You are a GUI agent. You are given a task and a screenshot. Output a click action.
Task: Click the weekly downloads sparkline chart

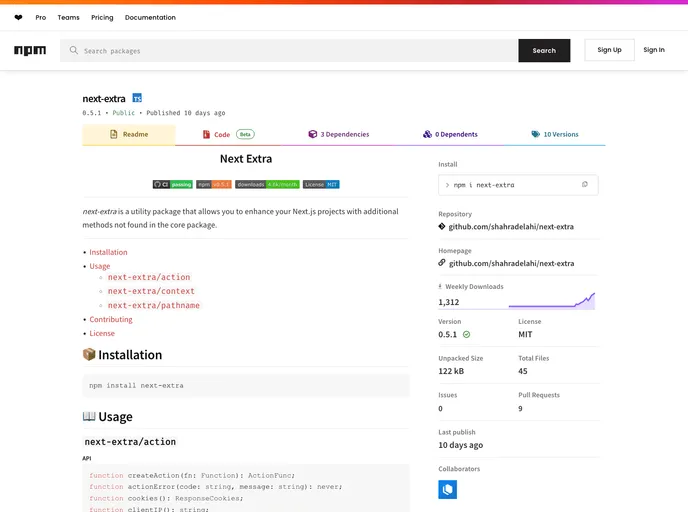click(x=551, y=301)
